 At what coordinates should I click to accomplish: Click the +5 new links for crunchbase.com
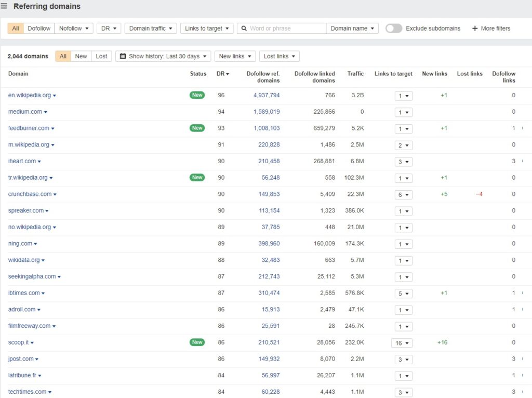(x=444, y=194)
